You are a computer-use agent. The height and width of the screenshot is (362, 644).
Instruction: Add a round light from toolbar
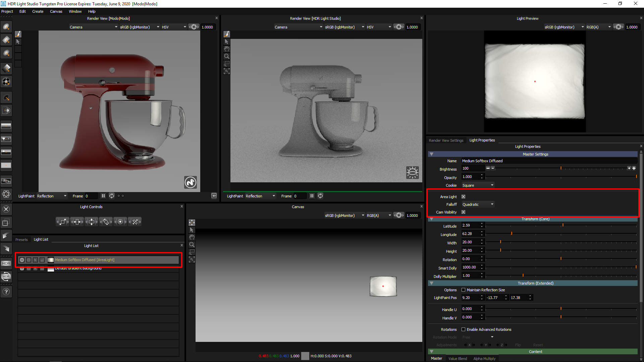6,27
